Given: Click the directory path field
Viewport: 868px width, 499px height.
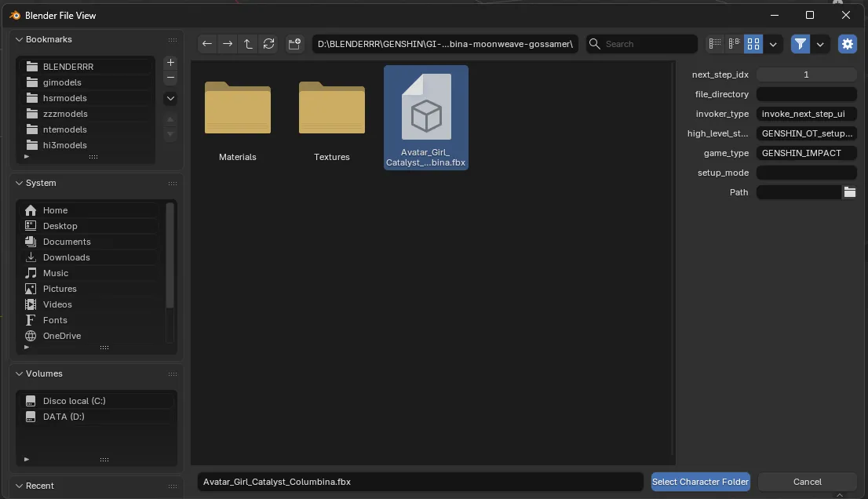Looking at the screenshot, I should click(445, 44).
